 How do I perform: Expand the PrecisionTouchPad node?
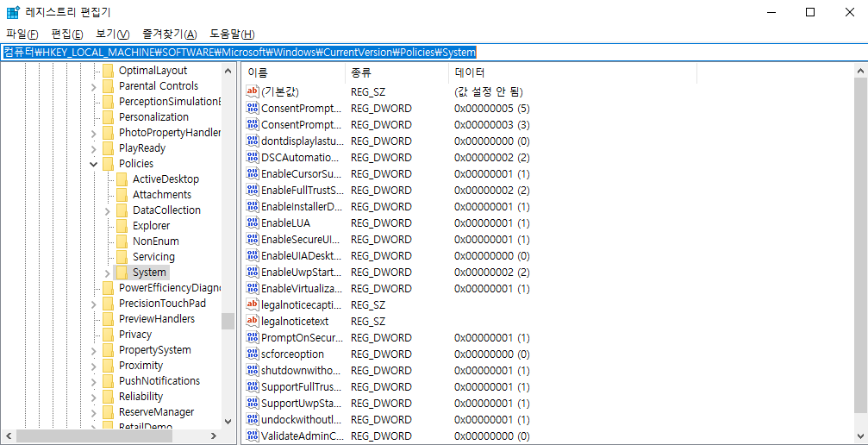(x=94, y=304)
